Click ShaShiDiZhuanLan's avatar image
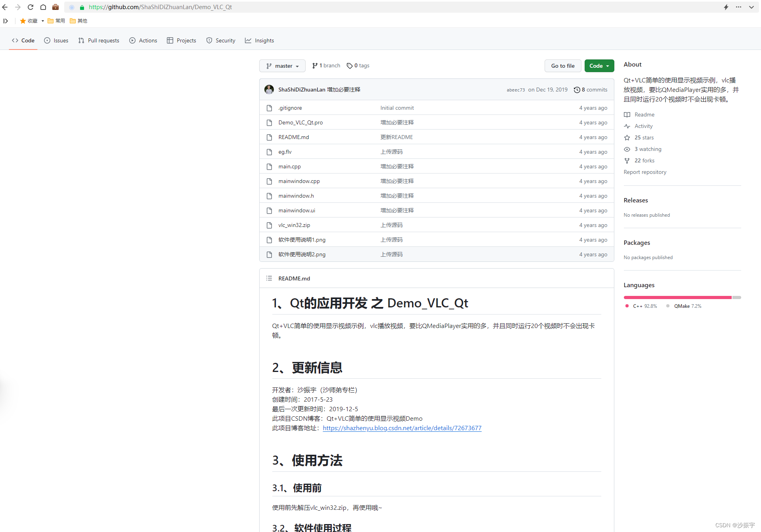The image size is (761, 532). point(269,90)
